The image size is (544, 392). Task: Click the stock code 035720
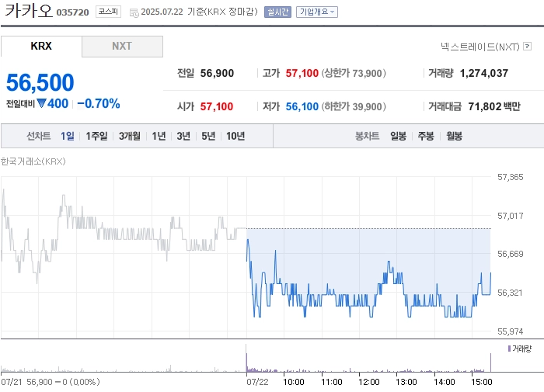tap(72, 12)
